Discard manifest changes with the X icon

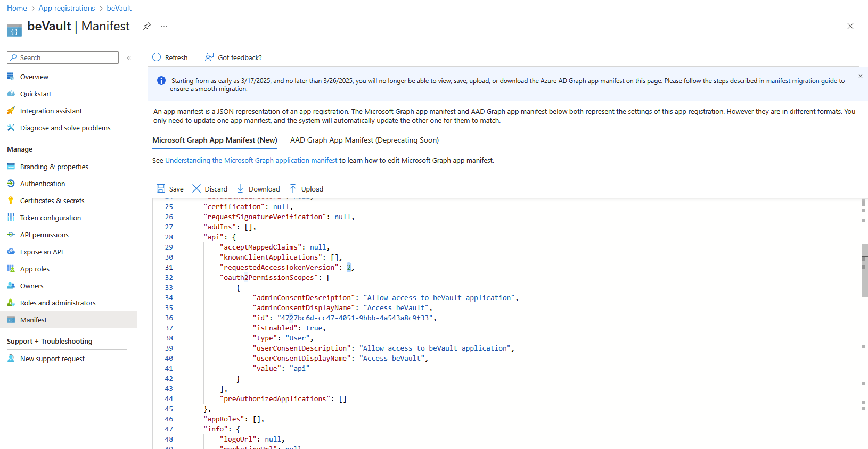[196, 189]
